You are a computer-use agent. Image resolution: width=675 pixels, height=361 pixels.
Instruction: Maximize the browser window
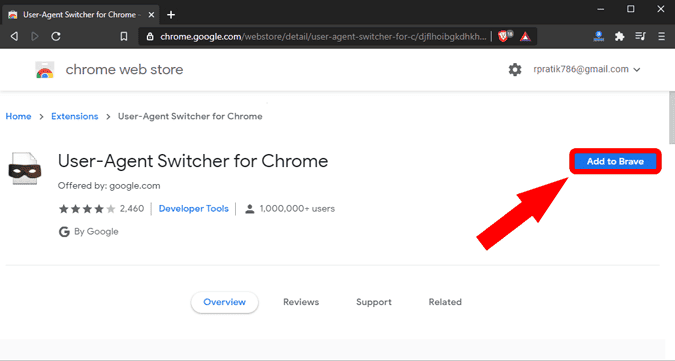click(x=631, y=9)
